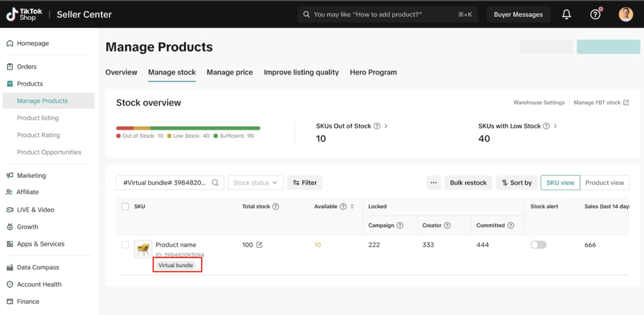Image resolution: width=644 pixels, height=315 pixels.
Task: Open the Sort by menu
Action: click(516, 183)
